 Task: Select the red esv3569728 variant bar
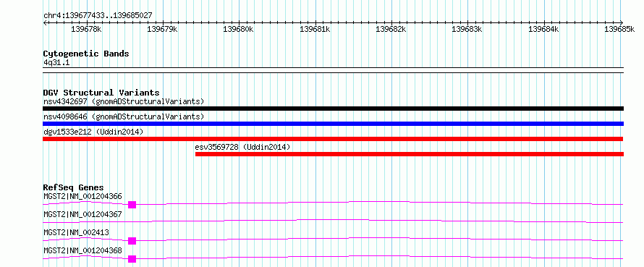point(410,154)
